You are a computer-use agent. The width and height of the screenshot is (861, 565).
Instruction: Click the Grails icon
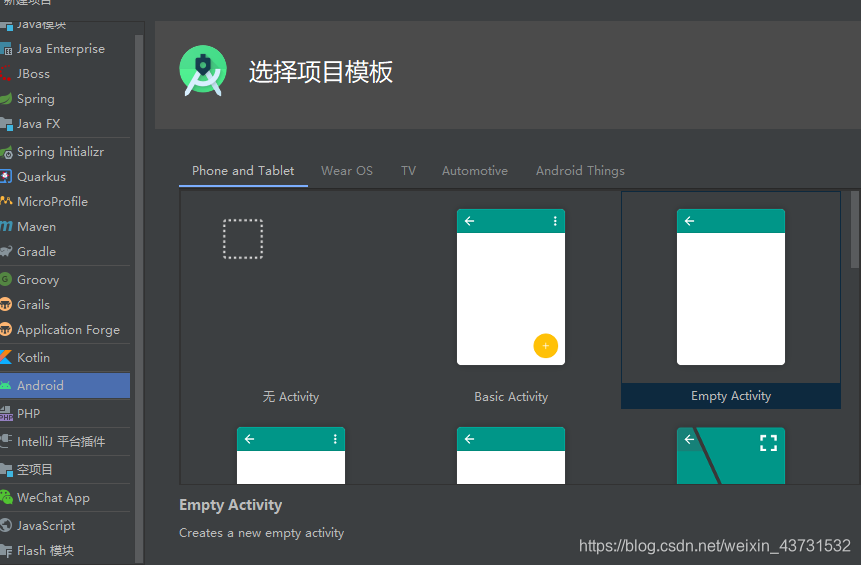5,304
